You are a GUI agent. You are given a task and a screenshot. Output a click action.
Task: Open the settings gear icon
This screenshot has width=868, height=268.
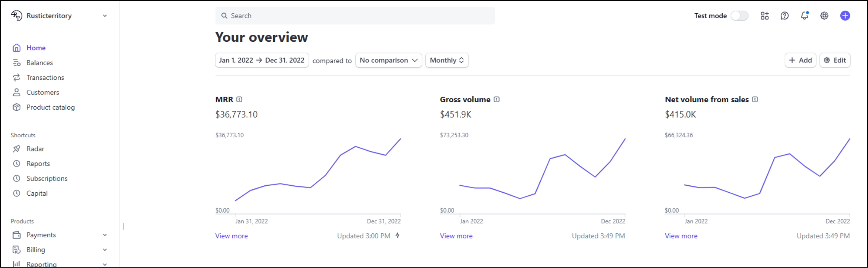coord(824,16)
